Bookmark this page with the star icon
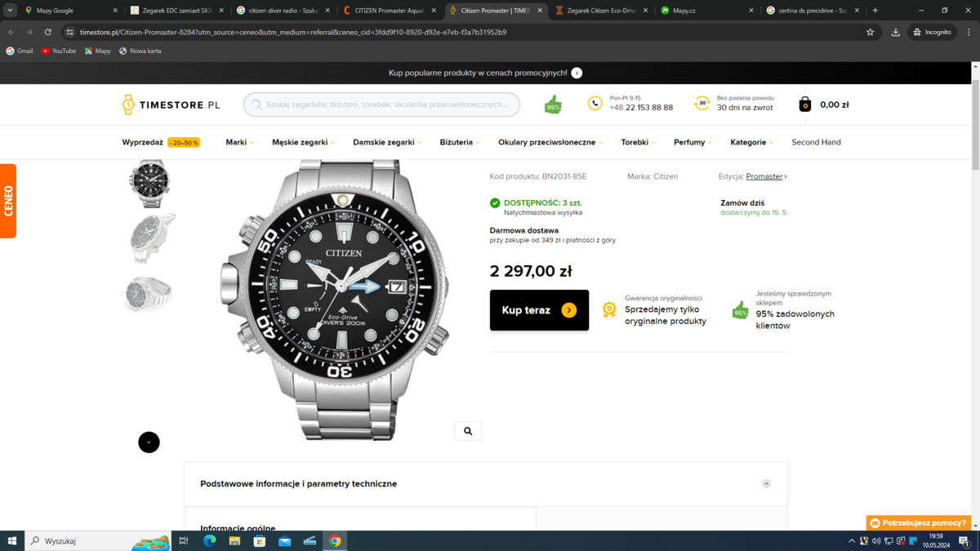 (x=870, y=32)
